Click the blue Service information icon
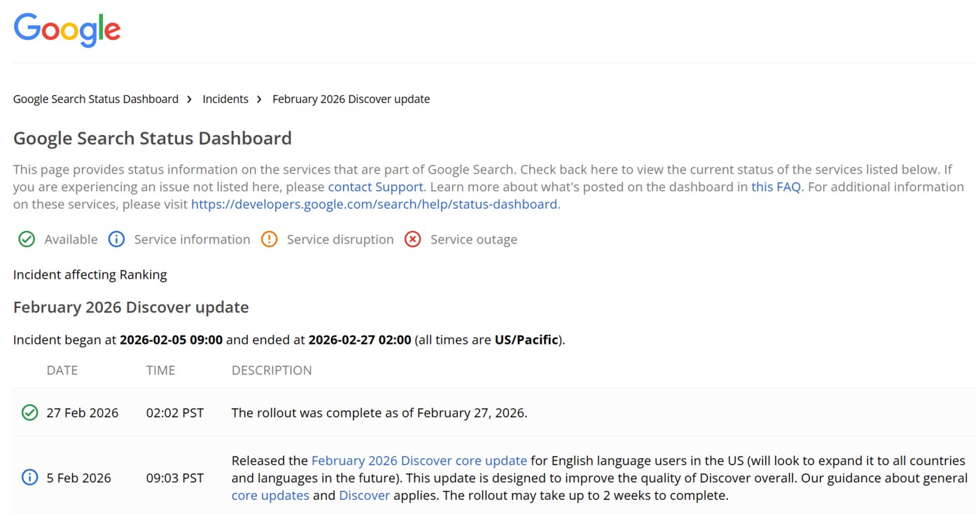This screenshot has width=980, height=514. pyautogui.click(x=116, y=239)
